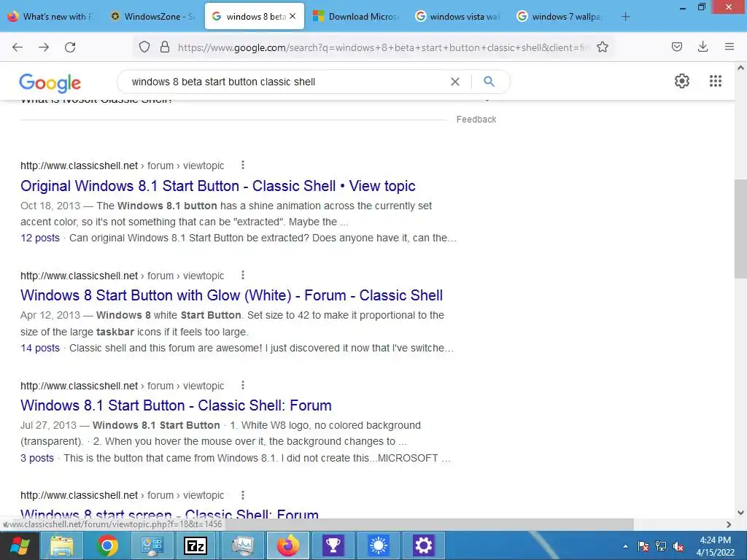Open Windows 8.1 Start Button Forum result
The image size is (747, 560).
point(176,405)
